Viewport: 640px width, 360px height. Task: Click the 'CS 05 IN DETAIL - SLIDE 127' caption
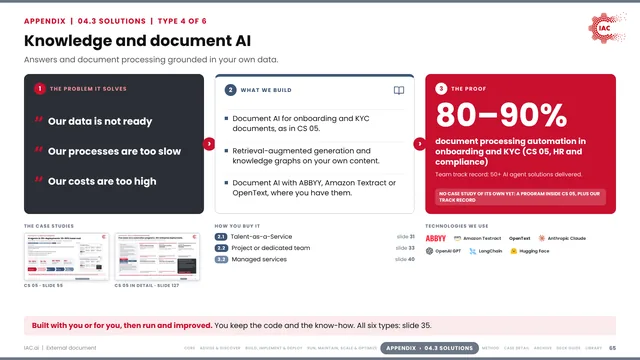tap(147, 286)
